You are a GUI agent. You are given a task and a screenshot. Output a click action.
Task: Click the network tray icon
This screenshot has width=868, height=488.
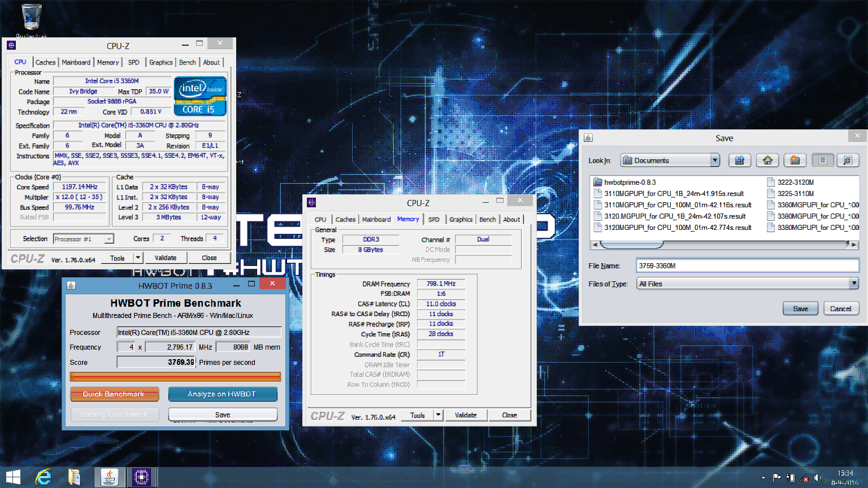804,478
